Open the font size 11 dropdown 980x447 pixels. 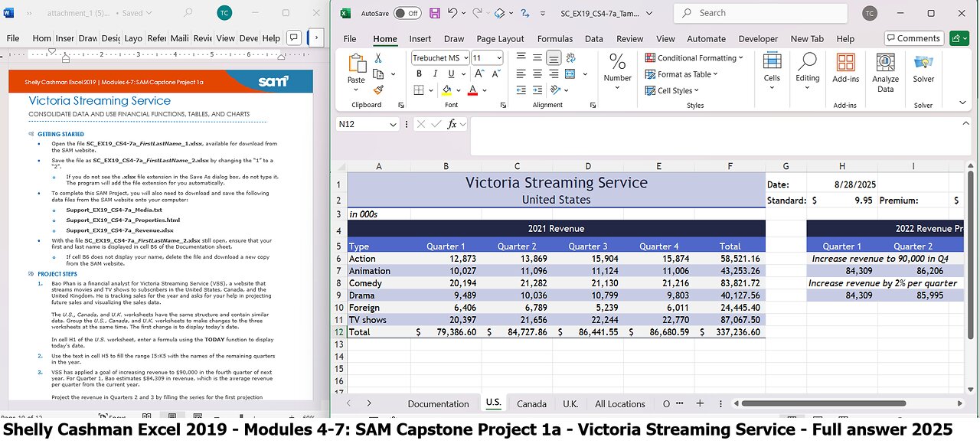coord(498,58)
